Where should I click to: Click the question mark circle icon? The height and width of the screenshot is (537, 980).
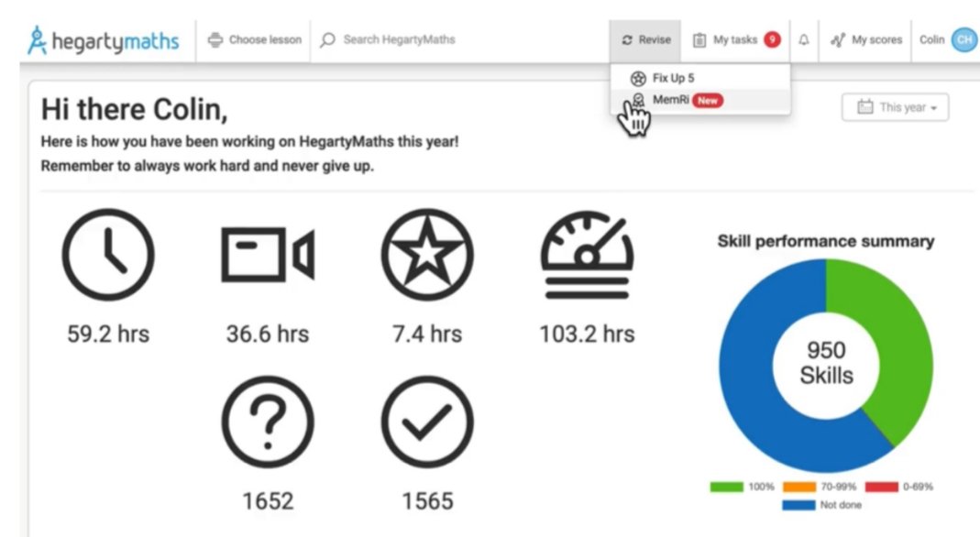coord(268,422)
